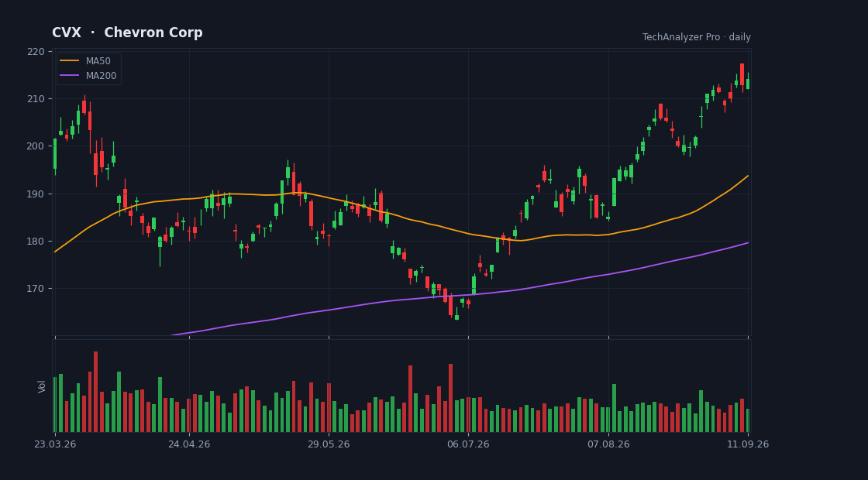Click the 220 price axis label
This screenshot has width=868, height=480.
(36, 51)
